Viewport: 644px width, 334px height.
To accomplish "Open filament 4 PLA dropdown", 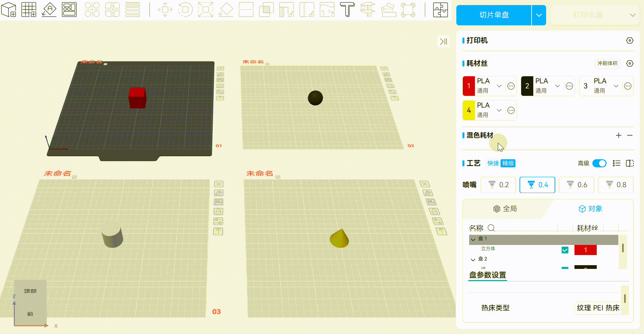I will point(499,110).
